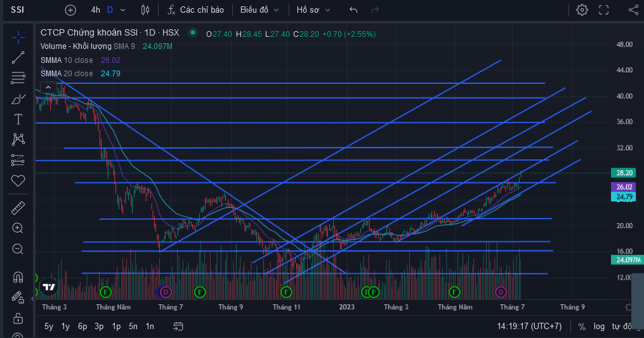
Task: Click the SSI symbol search
Action: point(18,10)
